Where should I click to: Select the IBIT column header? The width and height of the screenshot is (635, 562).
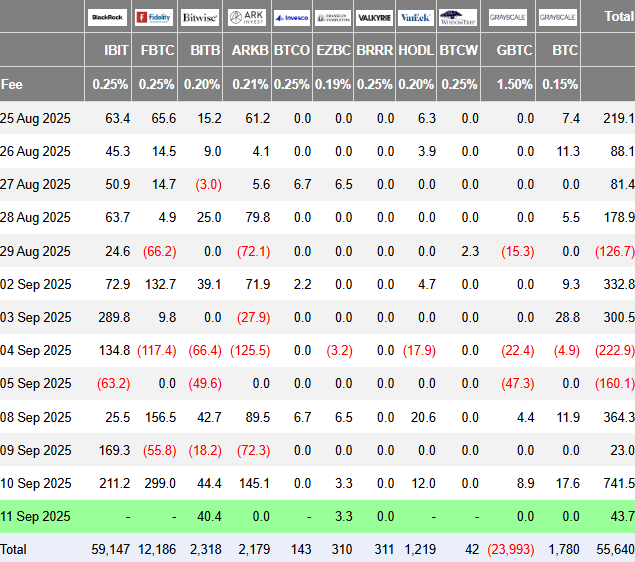pyautogui.click(x=116, y=49)
